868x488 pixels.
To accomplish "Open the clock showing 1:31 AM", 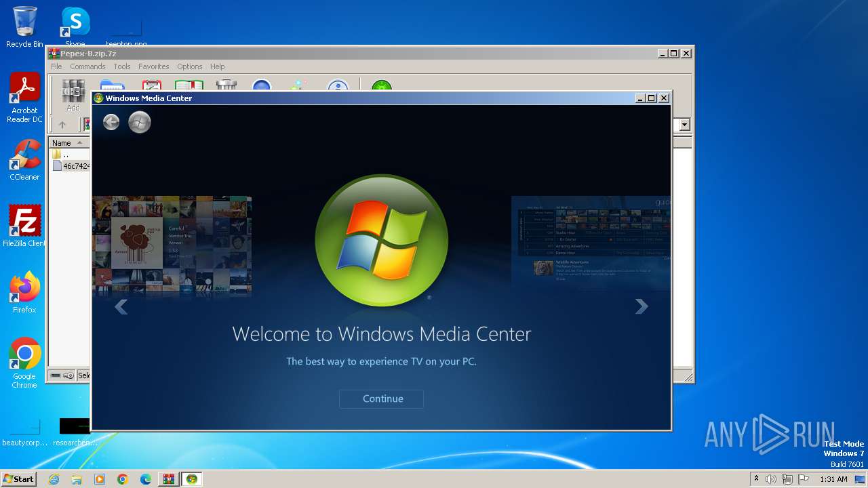I will pos(833,479).
